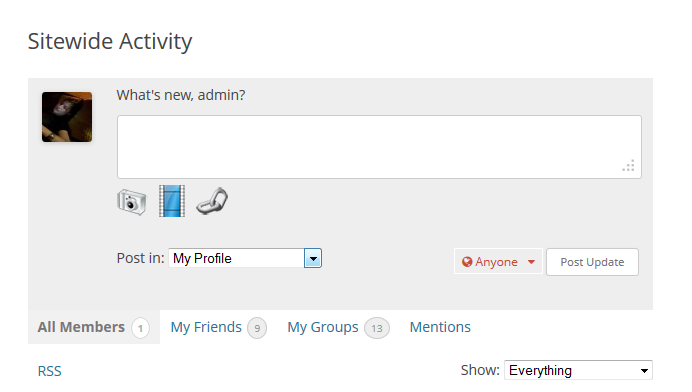Add a link using the chain icon
This screenshot has height=392, width=692.
point(212,201)
